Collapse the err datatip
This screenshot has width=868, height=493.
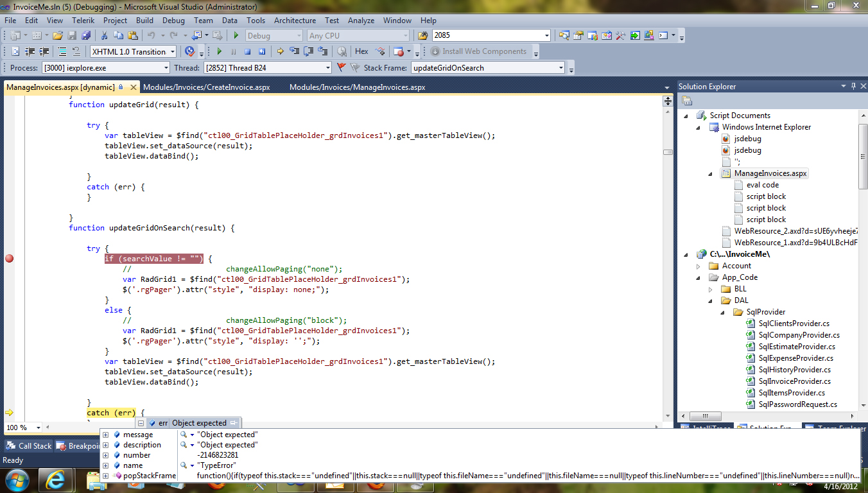coord(140,423)
